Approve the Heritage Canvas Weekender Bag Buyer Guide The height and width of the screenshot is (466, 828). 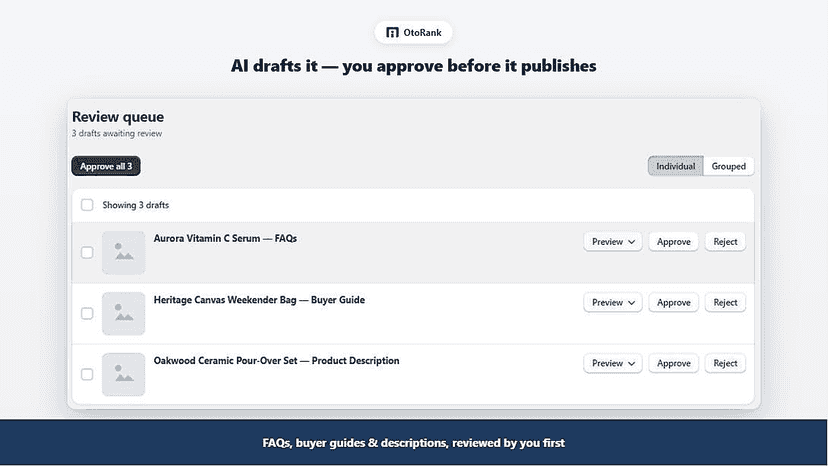pos(673,302)
